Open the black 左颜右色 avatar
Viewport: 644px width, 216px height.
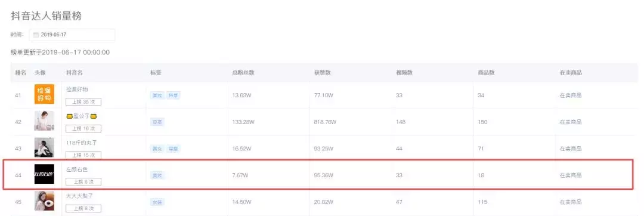pyautogui.click(x=44, y=174)
